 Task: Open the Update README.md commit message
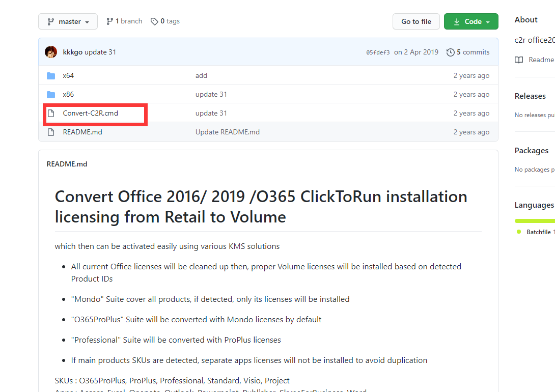[227, 132]
